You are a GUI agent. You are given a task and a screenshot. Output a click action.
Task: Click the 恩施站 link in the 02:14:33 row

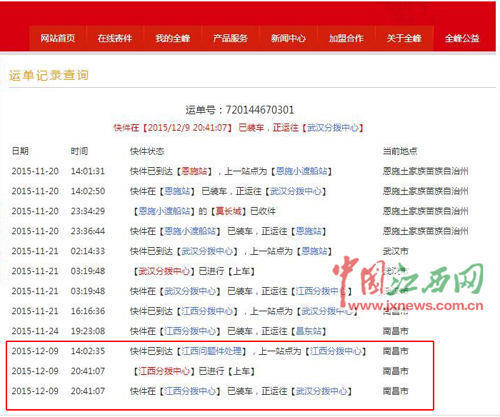(314, 251)
